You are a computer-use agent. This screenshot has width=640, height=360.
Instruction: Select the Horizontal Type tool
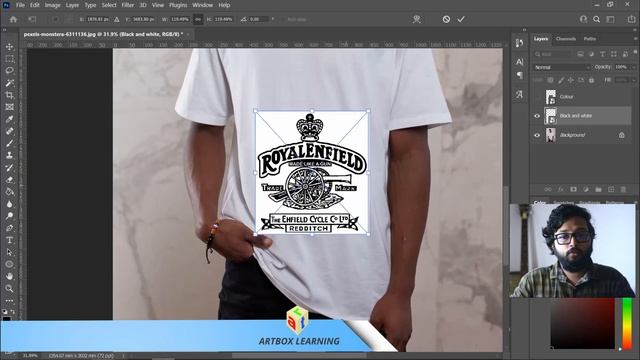(x=9, y=240)
